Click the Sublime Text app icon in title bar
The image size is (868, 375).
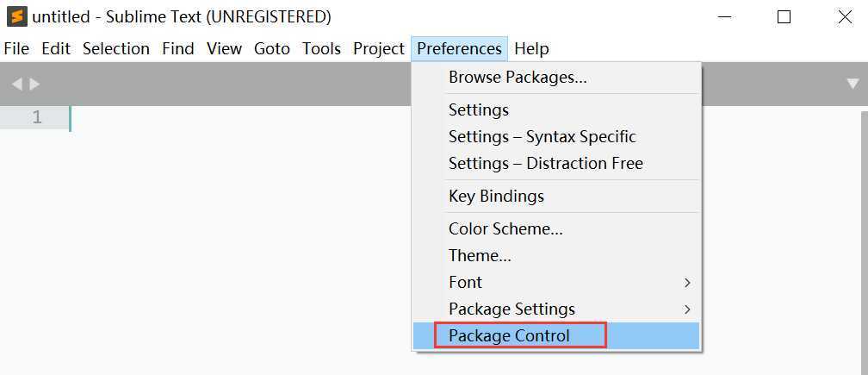16,16
